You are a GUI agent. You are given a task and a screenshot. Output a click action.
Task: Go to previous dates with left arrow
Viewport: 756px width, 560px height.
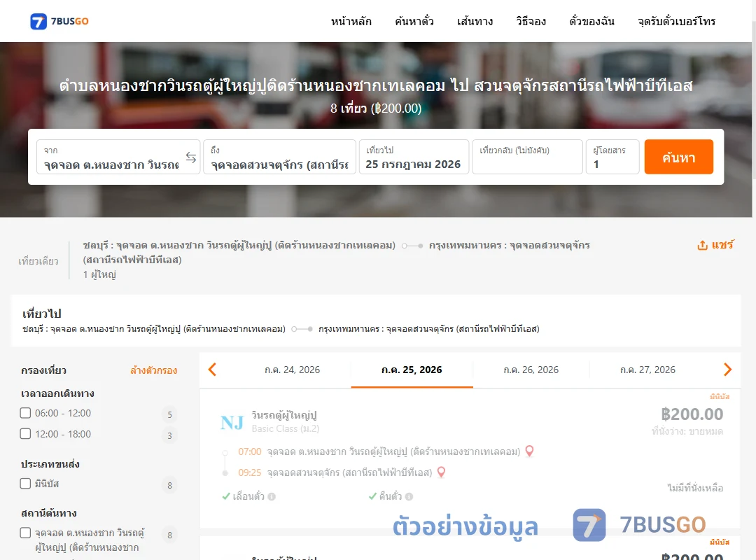(212, 370)
